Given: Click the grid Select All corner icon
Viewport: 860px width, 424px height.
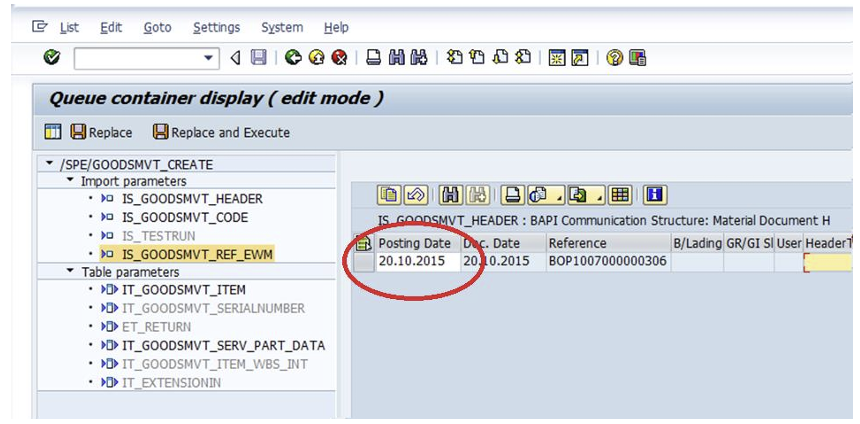Looking at the screenshot, I should tap(363, 243).
